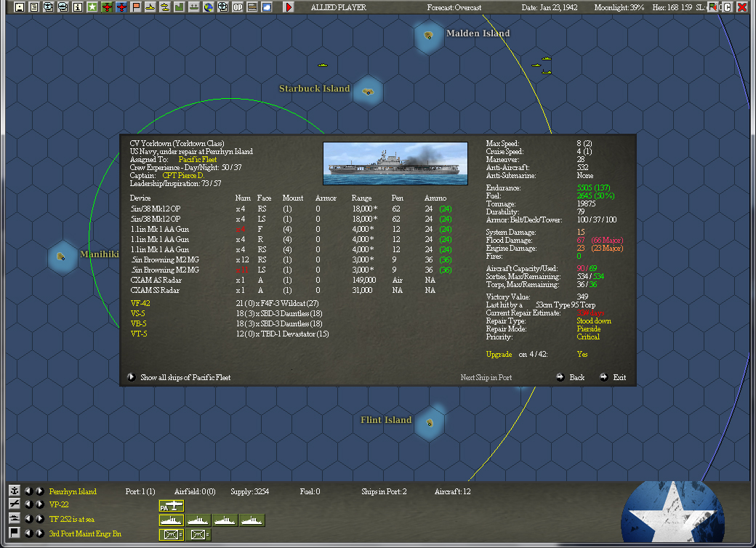
Task: Go to previous task force beside TF 252
Action: [x=29, y=519]
